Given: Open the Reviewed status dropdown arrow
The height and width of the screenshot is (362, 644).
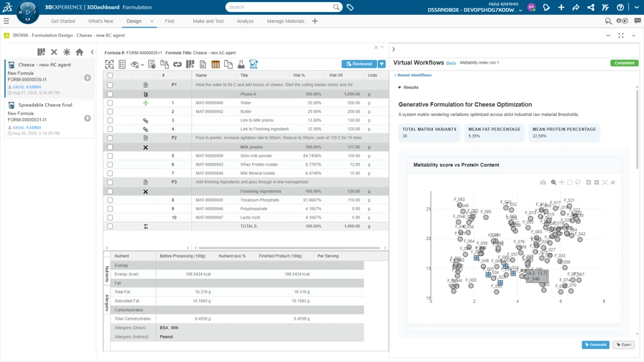Looking at the screenshot, I should (382, 64).
